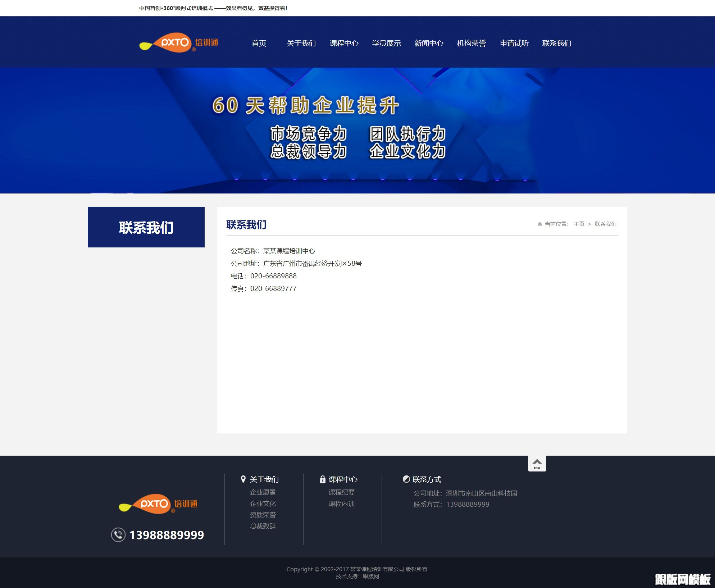The width and height of the screenshot is (715, 588).
Task: Click the 主页 breadcrumb link
Action: pyautogui.click(x=579, y=224)
